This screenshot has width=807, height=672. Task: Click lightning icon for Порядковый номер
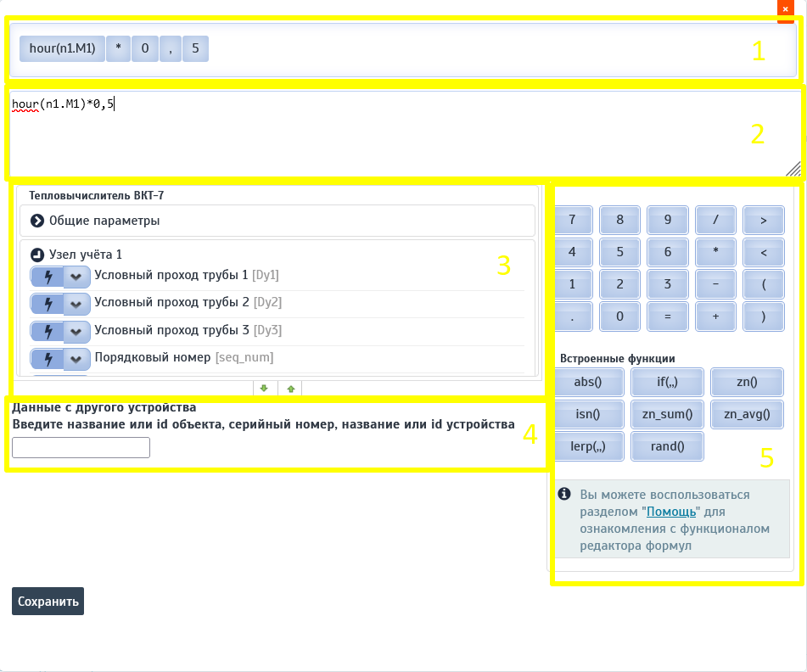click(x=47, y=359)
